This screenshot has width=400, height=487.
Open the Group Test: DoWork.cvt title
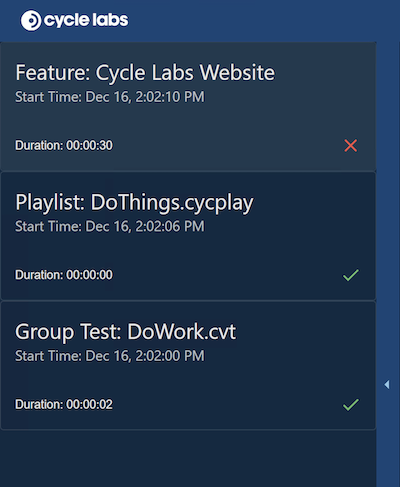[126, 332]
